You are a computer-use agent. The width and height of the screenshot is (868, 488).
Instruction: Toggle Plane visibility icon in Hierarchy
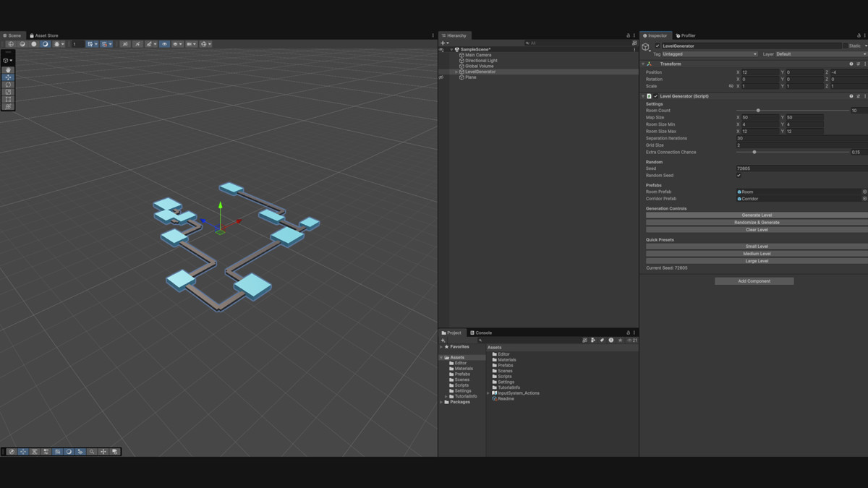pyautogui.click(x=441, y=77)
